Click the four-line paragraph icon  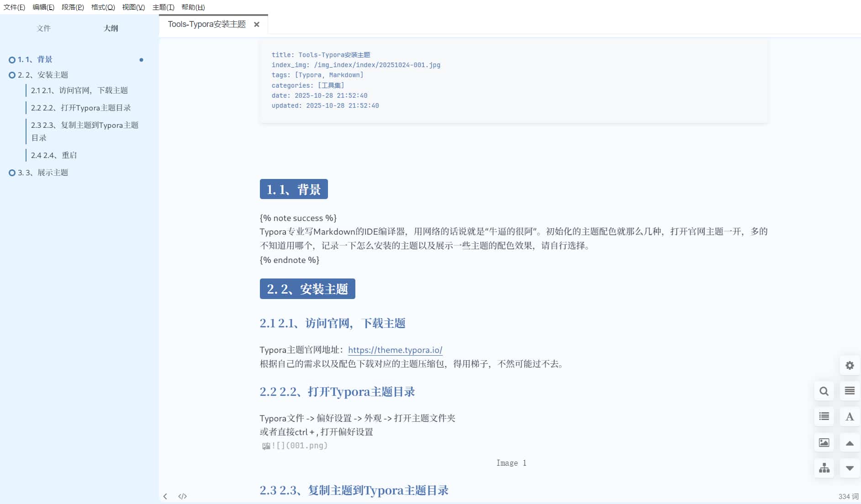point(850,391)
